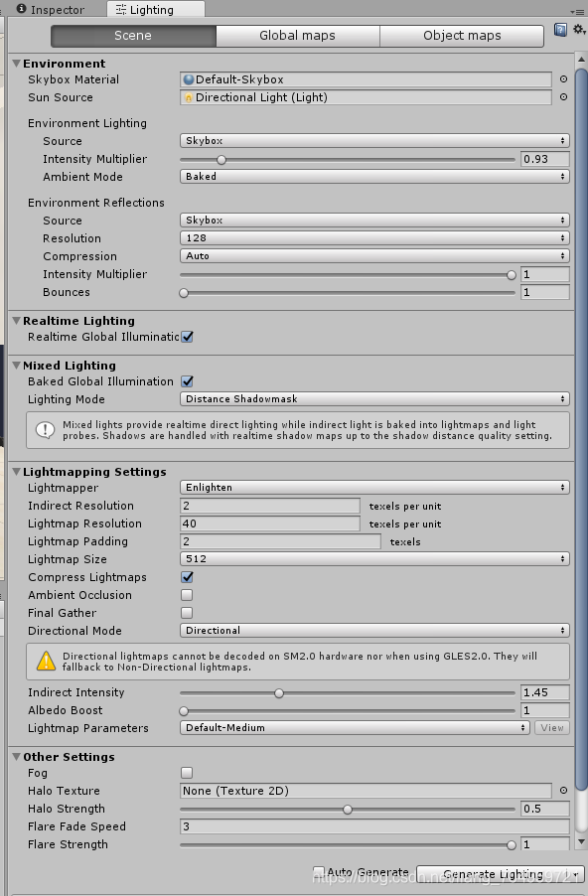Click the Sun Source object picker circle
Screen dimensions: 588x896
point(563,97)
